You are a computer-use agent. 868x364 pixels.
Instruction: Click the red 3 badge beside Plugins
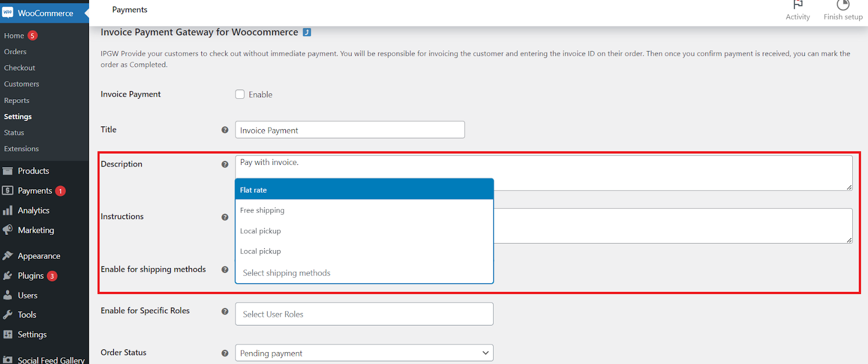pyautogui.click(x=52, y=276)
